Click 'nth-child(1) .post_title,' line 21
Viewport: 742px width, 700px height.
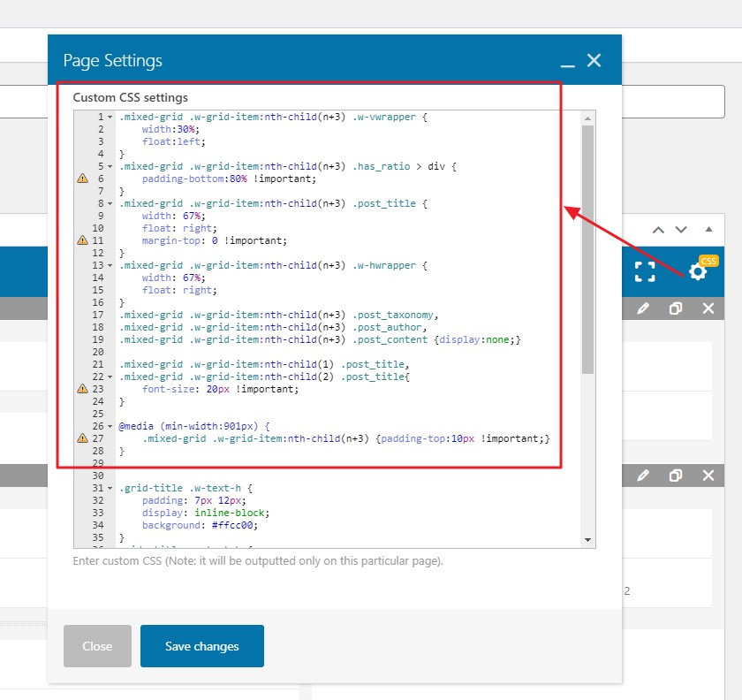click(x=337, y=364)
